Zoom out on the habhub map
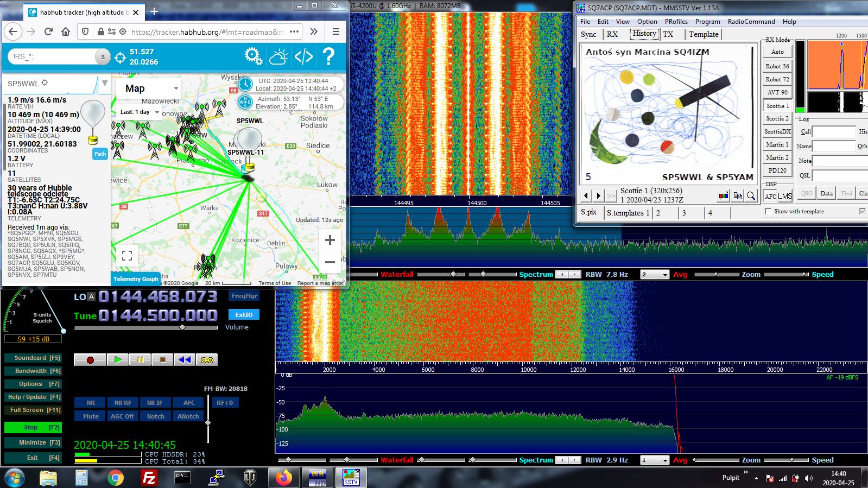Viewport: 868px width, 488px height. point(330,262)
